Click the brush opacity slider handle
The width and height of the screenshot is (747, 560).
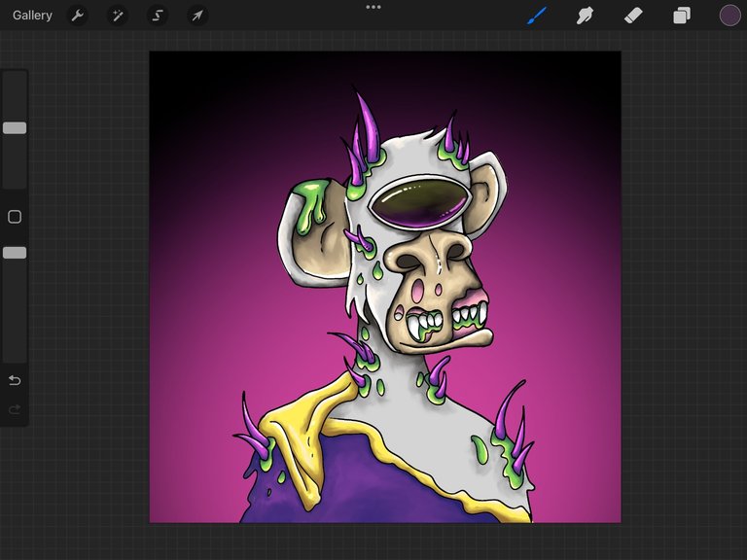click(x=15, y=253)
